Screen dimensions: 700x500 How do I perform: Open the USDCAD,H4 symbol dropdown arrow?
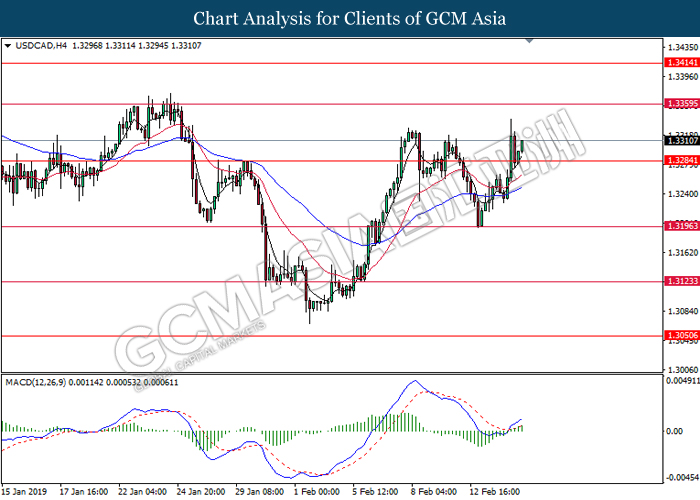[8, 46]
